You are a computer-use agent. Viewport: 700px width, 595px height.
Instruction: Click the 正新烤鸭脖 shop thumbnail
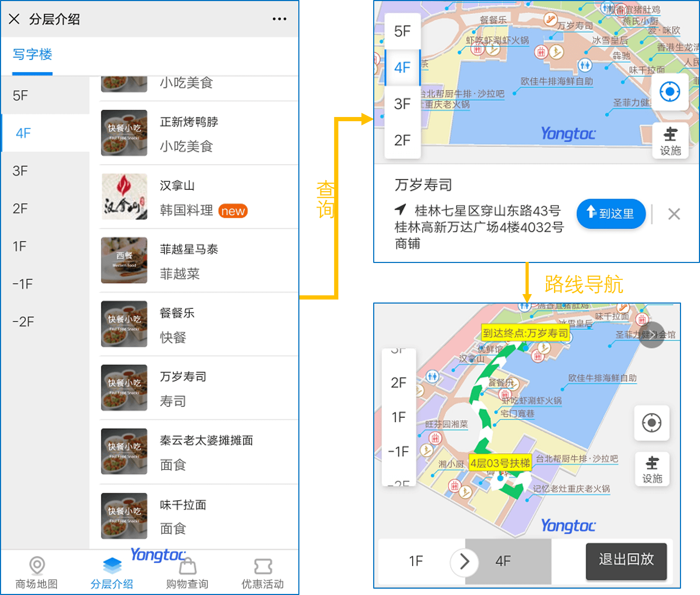pos(124,133)
